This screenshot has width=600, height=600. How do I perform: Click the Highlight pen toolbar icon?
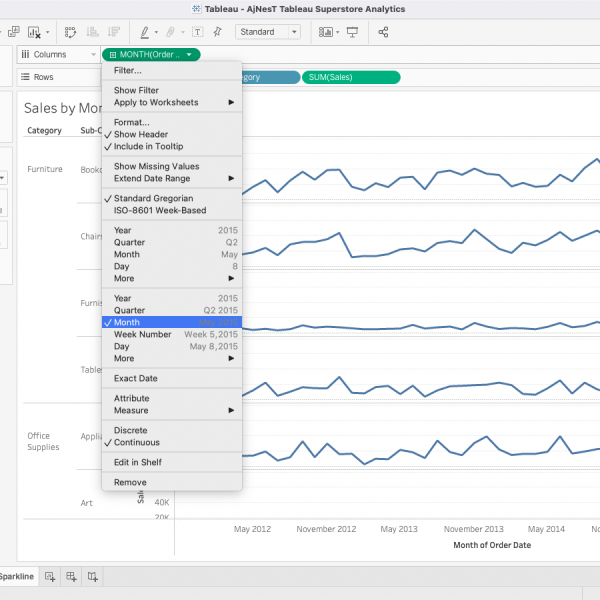(x=146, y=32)
